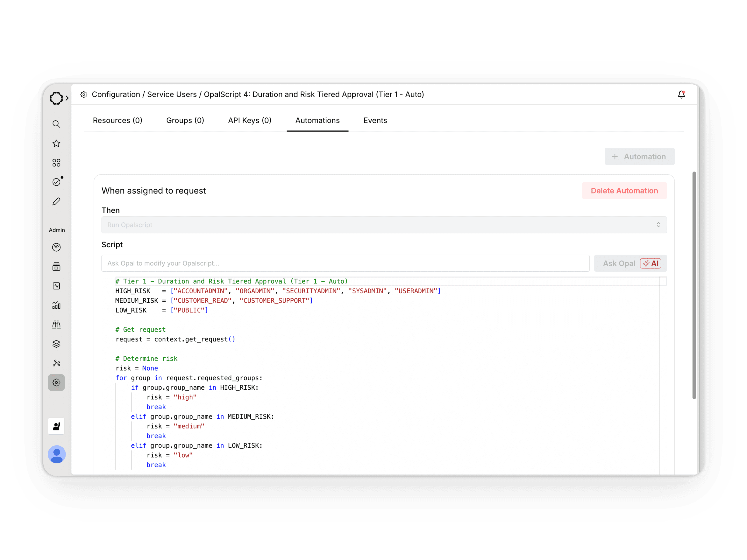Click the stacked layers icon in sidebar

pyautogui.click(x=56, y=344)
